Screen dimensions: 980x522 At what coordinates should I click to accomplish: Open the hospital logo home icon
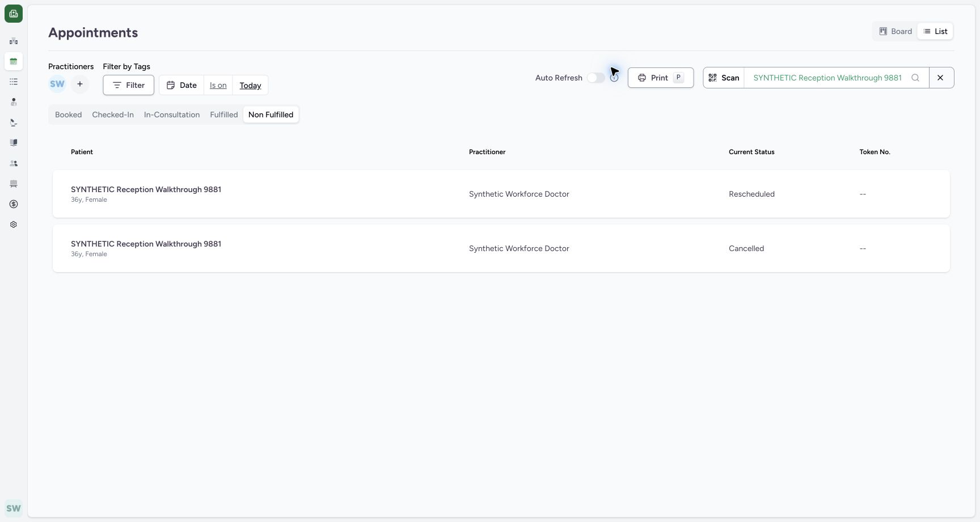(14, 14)
